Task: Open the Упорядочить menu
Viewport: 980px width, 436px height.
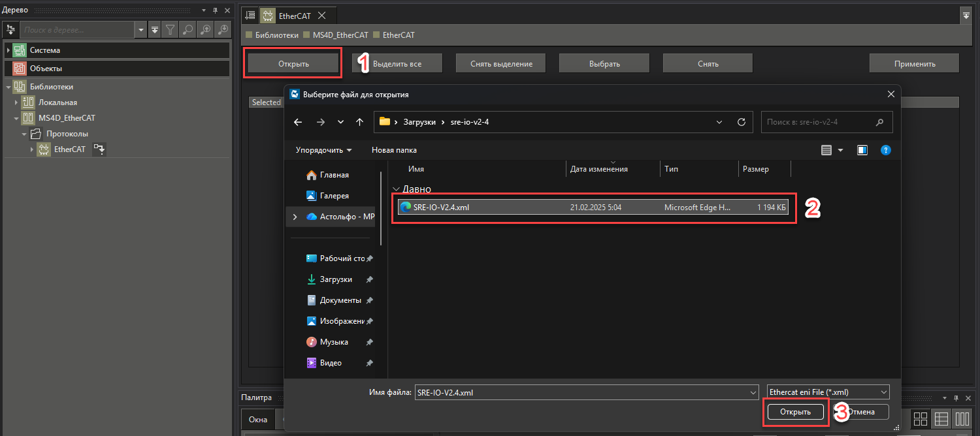Action: pyautogui.click(x=323, y=150)
